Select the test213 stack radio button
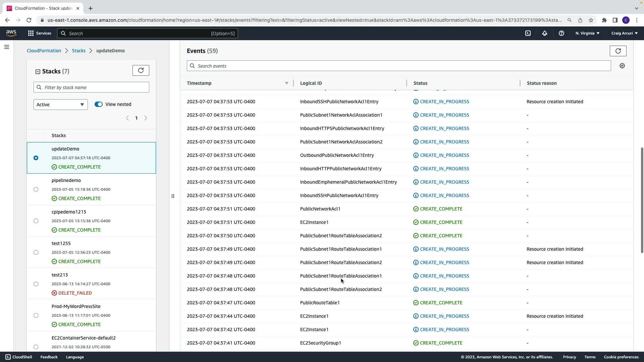Viewport: 644px width, 362px height. point(36,284)
